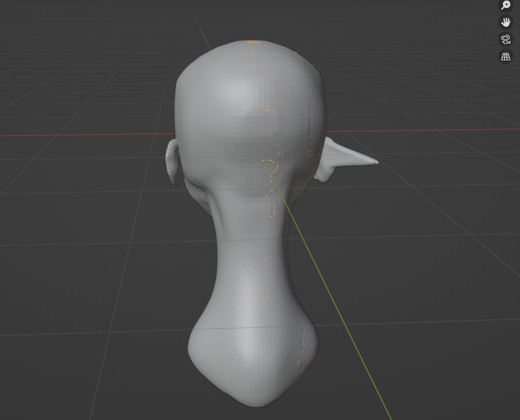This screenshot has width=520, height=420.
Task: Click the orange selected vertices atop the head
Action: click(253, 42)
